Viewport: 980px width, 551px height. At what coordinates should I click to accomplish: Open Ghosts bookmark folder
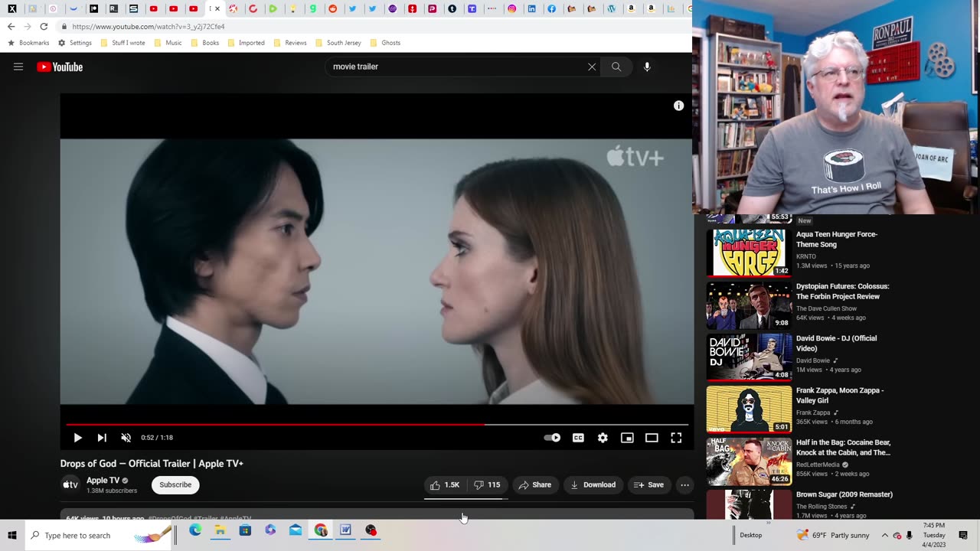(x=385, y=43)
